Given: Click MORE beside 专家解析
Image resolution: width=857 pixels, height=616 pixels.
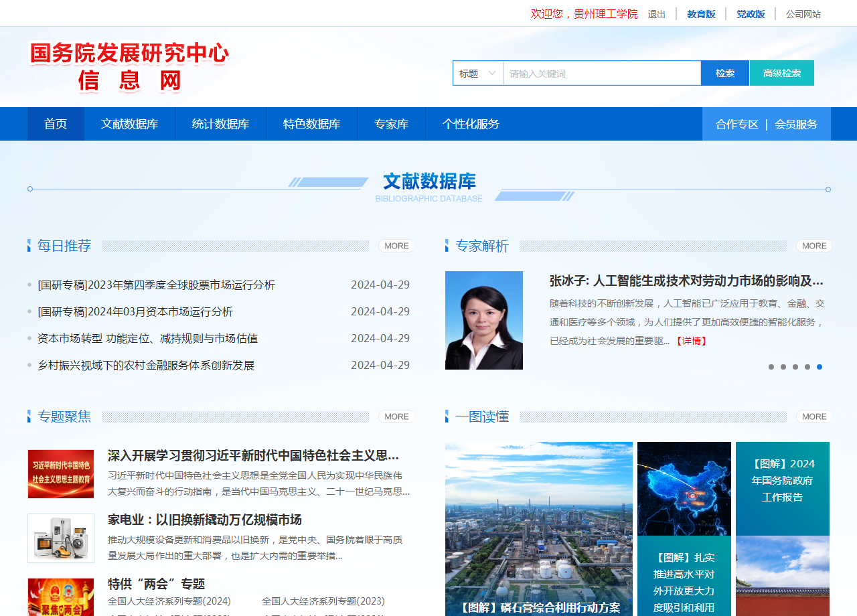Looking at the screenshot, I should pyautogui.click(x=814, y=246).
